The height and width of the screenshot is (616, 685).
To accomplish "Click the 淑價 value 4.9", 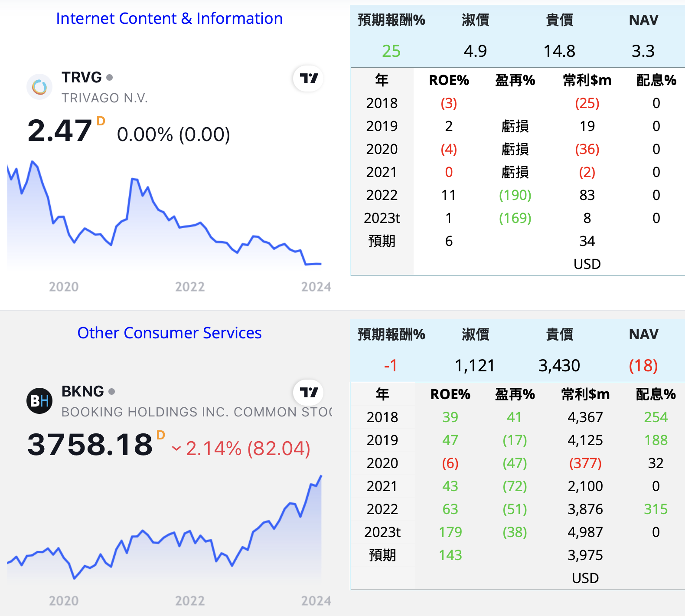I will pyautogui.click(x=476, y=51).
